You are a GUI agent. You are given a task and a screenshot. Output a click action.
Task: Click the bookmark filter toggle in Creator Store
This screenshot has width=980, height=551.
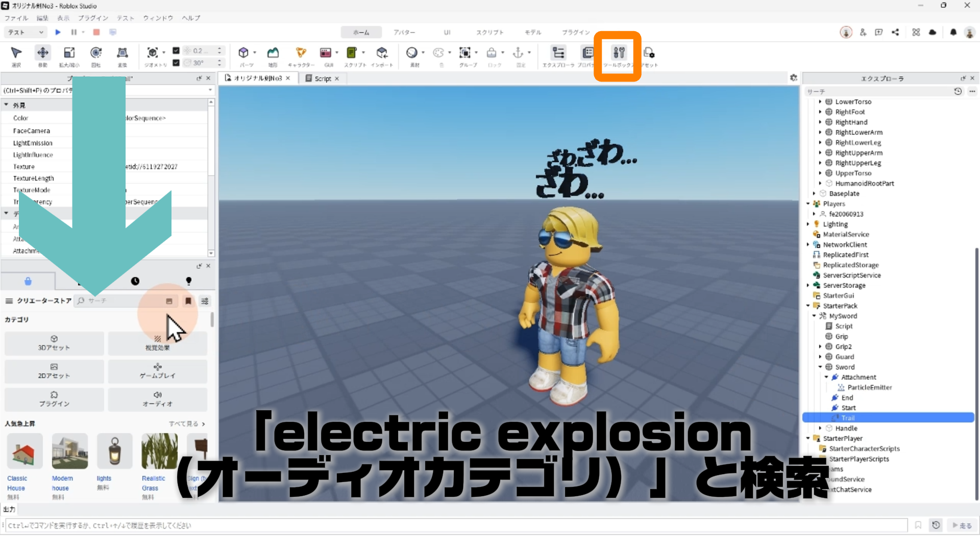tap(188, 301)
